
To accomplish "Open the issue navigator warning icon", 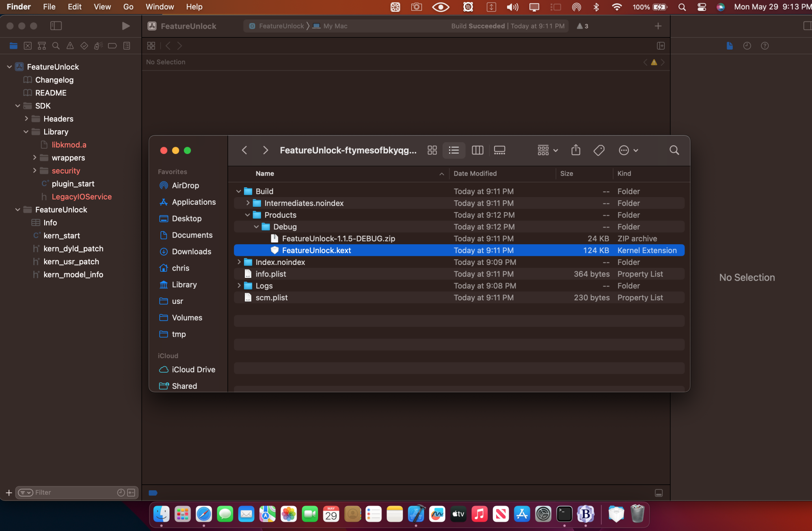I will [x=70, y=46].
